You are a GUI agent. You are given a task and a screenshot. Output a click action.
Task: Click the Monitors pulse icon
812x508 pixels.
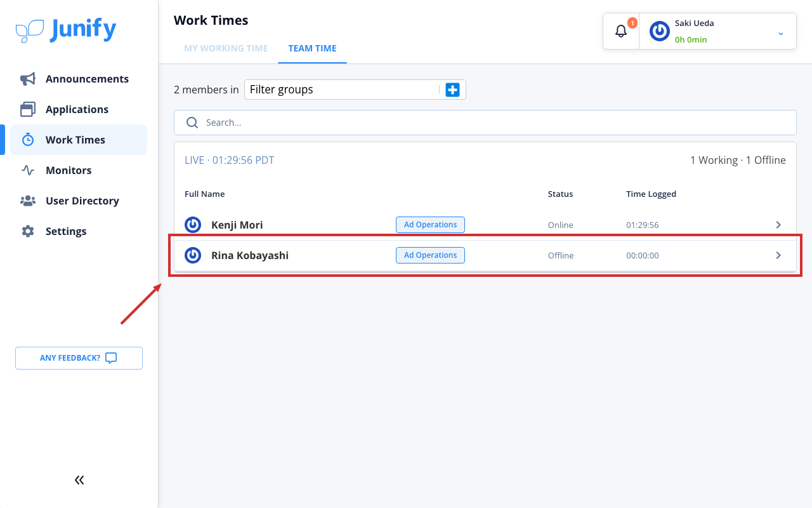28,170
